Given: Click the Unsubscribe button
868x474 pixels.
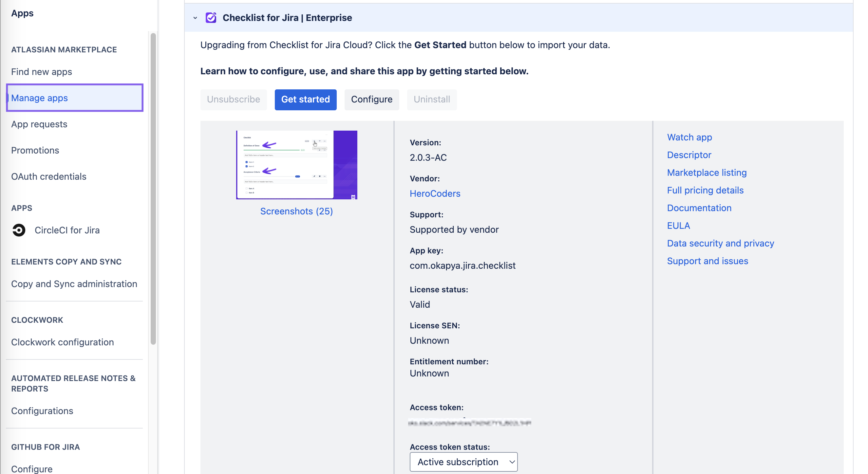Looking at the screenshot, I should (233, 99).
